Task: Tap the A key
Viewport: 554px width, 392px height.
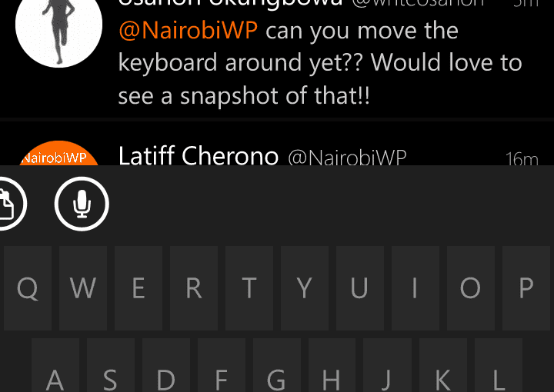Action: point(55,365)
